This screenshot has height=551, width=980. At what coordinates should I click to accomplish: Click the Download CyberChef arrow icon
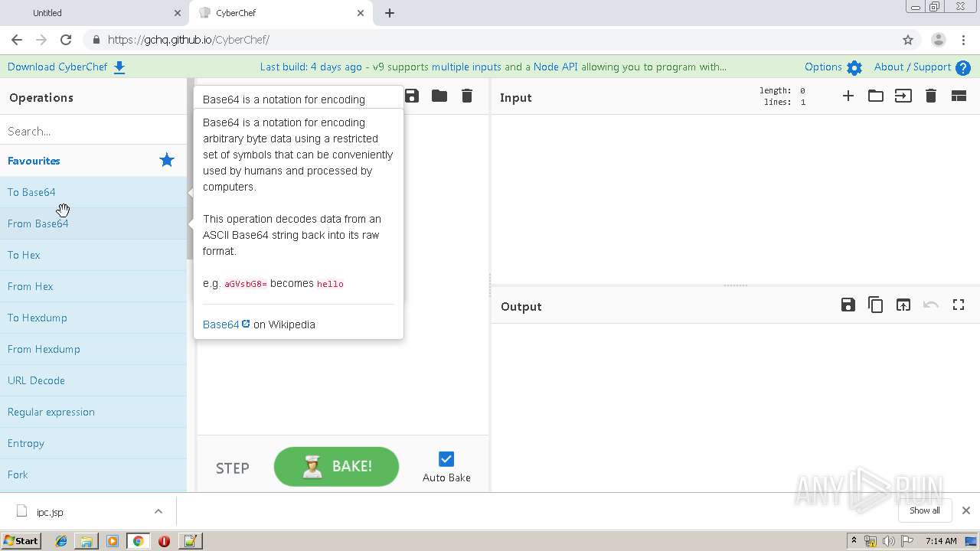click(x=119, y=67)
